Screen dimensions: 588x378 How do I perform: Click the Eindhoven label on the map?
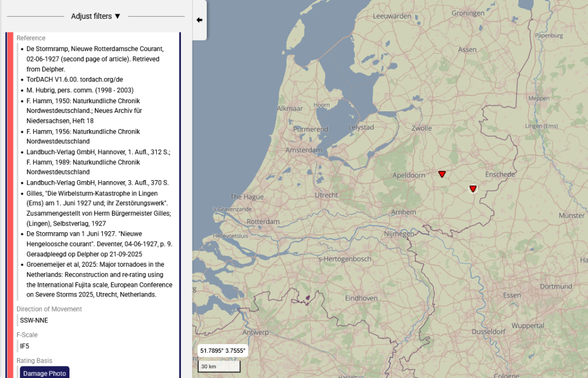pos(361,298)
